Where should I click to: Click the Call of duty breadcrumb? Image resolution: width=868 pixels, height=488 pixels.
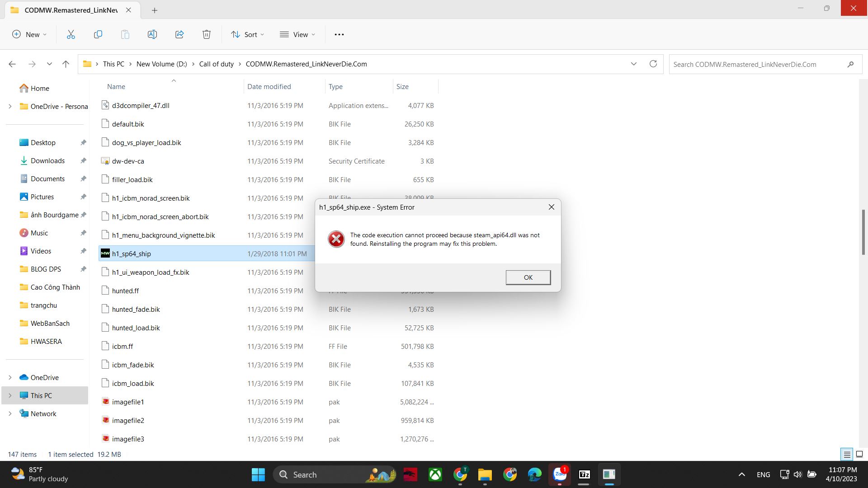pos(216,64)
